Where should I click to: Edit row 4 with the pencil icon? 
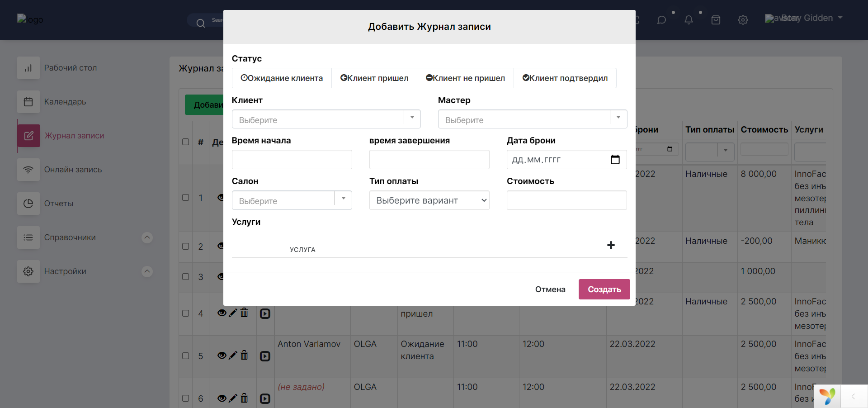coord(233,313)
